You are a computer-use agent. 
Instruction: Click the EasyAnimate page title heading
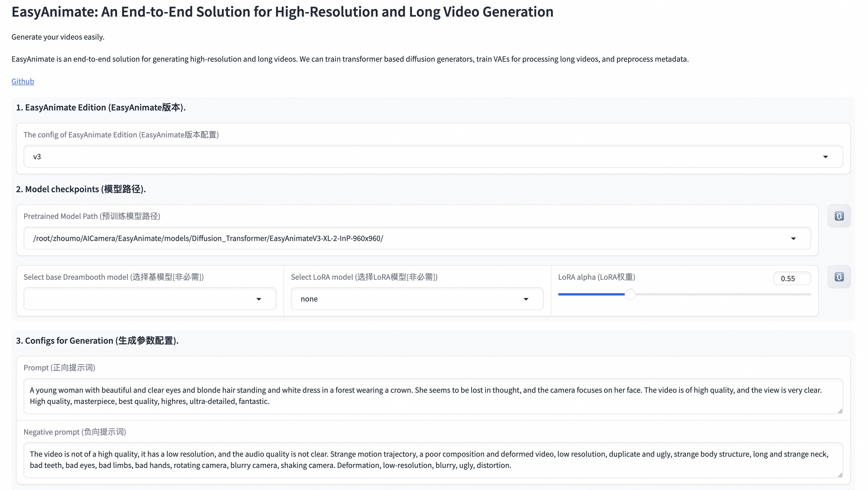(282, 12)
